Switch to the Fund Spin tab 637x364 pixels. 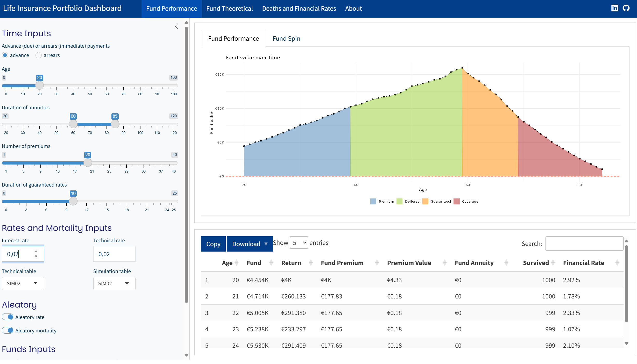tap(286, 39)
